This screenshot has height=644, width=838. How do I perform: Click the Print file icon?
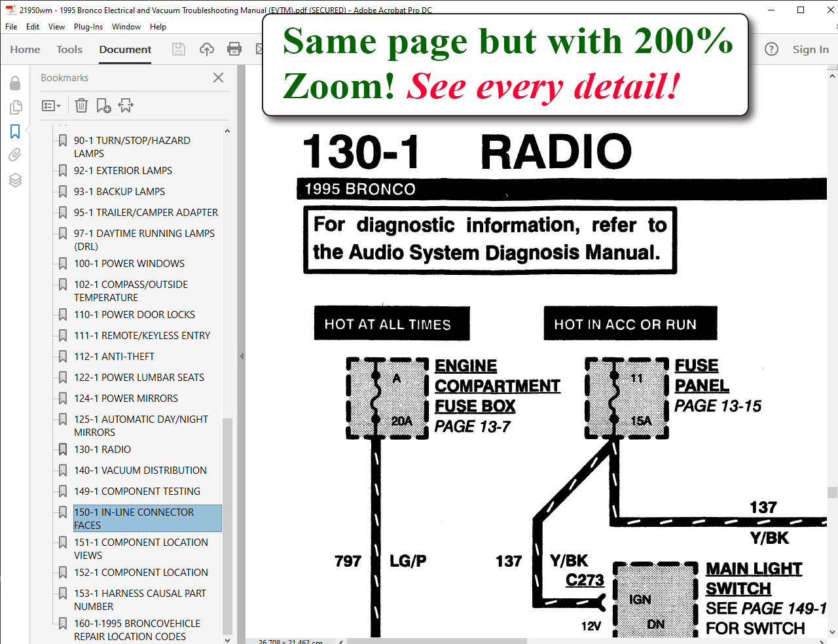(234, 49)
